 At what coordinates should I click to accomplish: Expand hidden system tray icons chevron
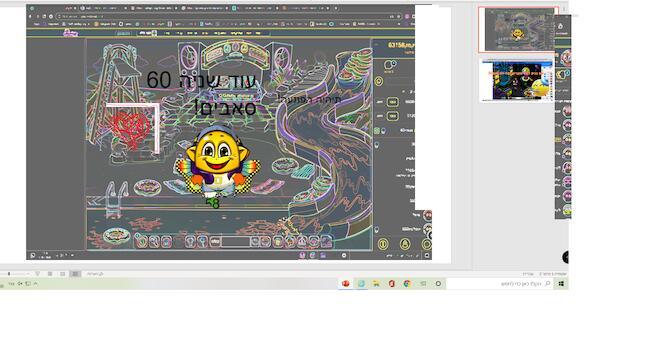point(35,284)
